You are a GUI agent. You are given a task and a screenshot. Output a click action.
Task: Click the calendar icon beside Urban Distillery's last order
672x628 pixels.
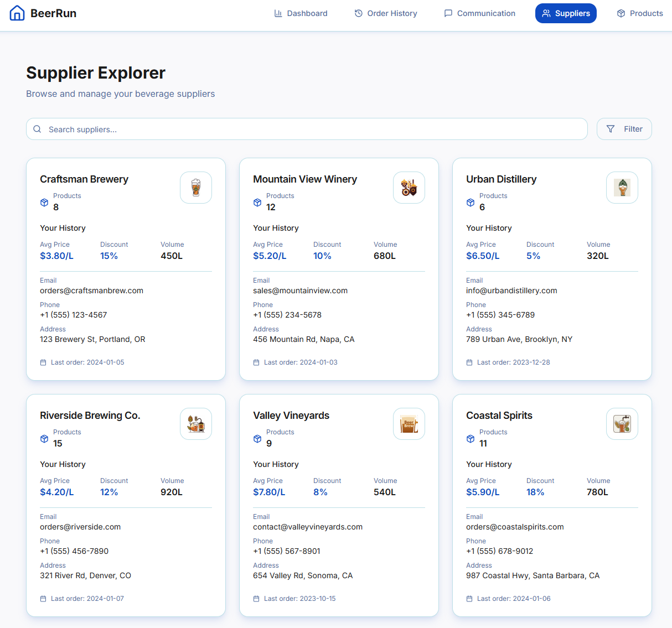pos(469,362)
